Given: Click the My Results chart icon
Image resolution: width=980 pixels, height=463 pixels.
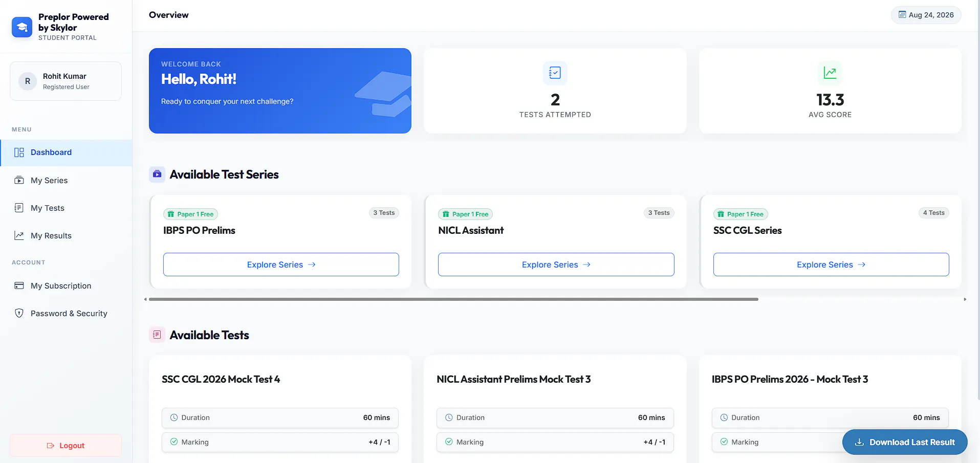Looking at the screenshot, I should tap(19, 235).
